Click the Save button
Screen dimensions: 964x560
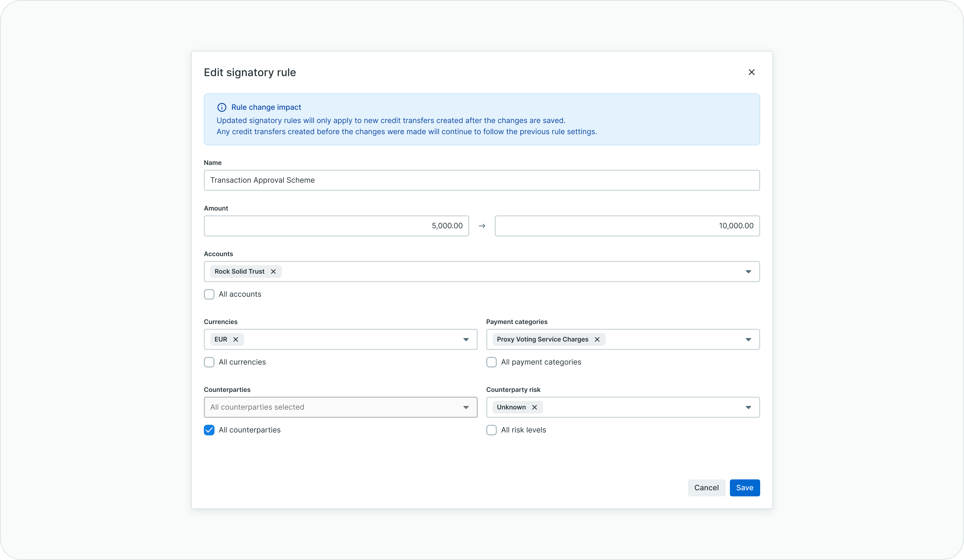pyautogui.click(x=744, y=488)
